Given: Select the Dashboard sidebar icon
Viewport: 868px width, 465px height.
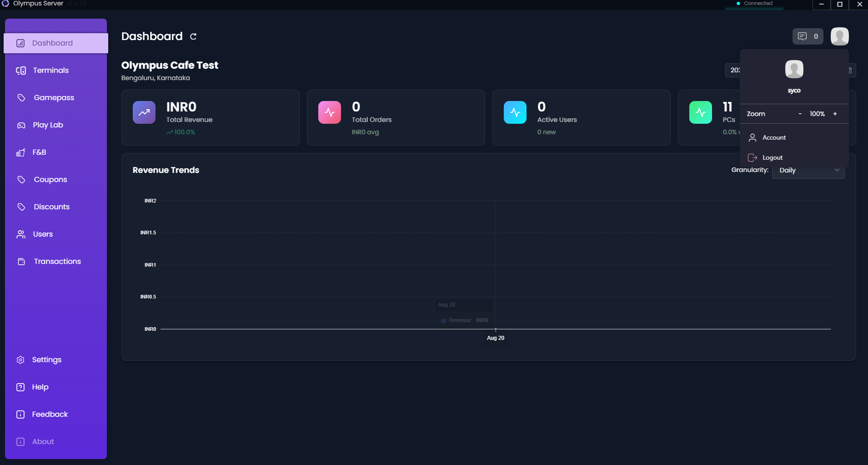Looking at the screenshot, I should pos(20,43).
